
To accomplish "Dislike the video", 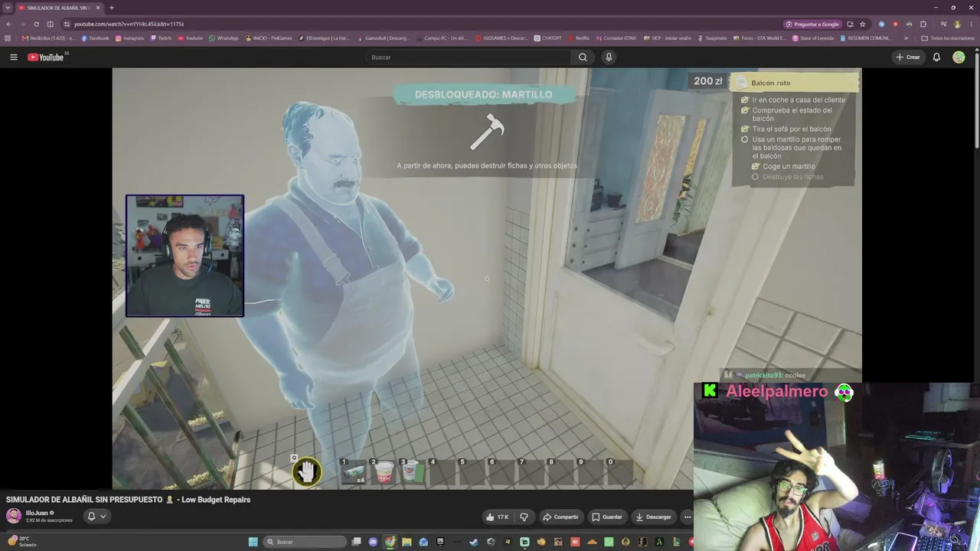I will click(524, 517).
